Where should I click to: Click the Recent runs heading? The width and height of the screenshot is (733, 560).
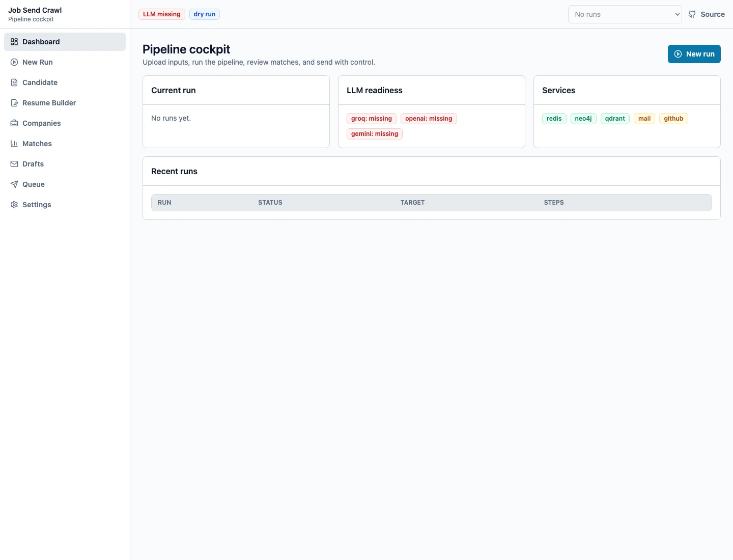point(174,172)
